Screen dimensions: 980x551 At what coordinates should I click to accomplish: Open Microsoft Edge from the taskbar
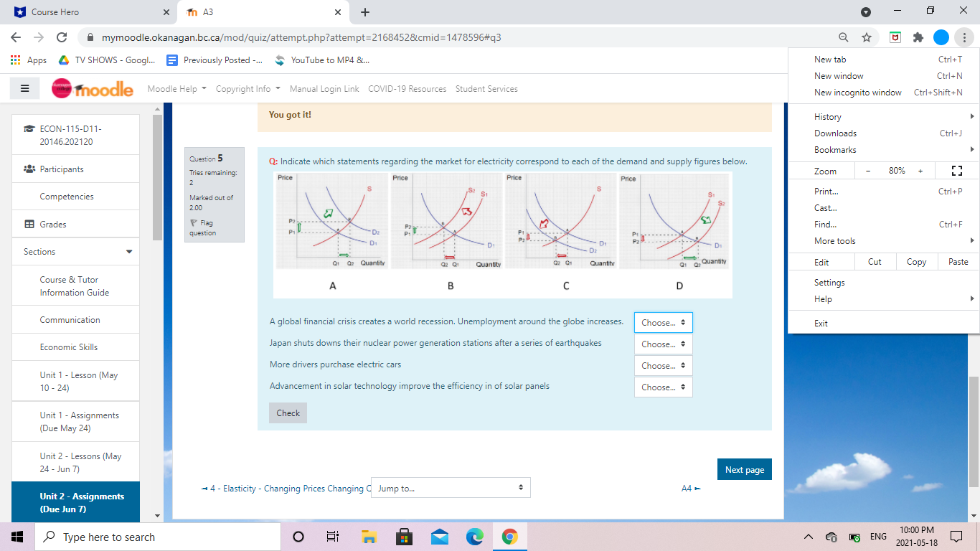pyautogui.click(x=475, y=537)
